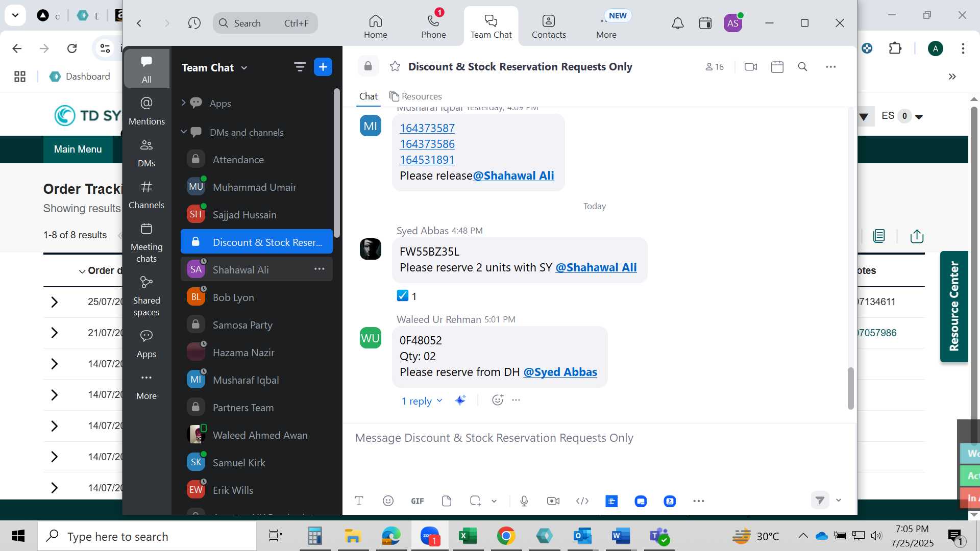The image size is (980, 551).
Task: Open link 164373587
Action: click(x=427, y=128)
